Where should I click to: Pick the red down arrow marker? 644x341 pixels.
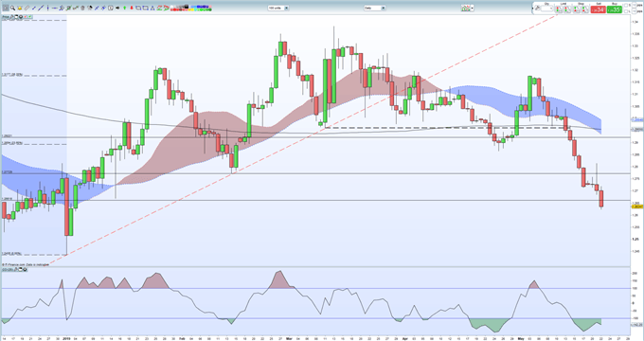tap(132, 8)
